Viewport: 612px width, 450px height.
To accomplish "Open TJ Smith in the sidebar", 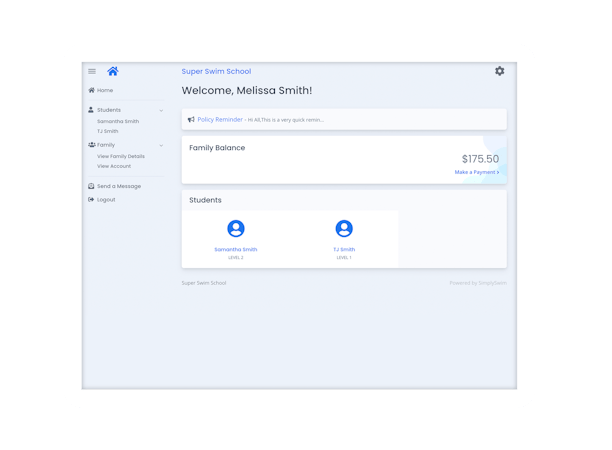I will point(108,131).
